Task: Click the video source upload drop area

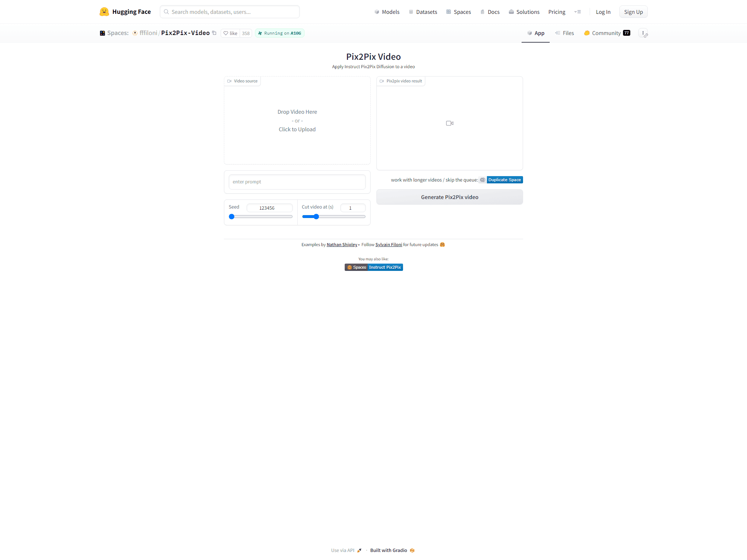Action: tap(297, 120)
